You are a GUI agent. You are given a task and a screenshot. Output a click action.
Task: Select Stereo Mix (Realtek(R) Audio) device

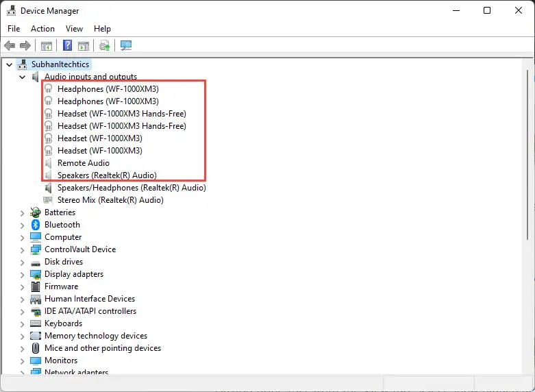pyautogui.click(x=110, y=199)
